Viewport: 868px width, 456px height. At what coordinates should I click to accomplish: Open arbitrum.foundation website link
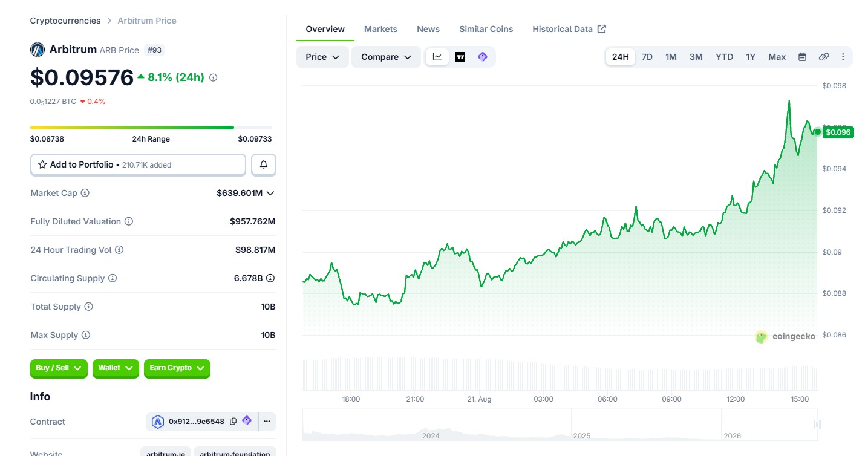[235, 453]
